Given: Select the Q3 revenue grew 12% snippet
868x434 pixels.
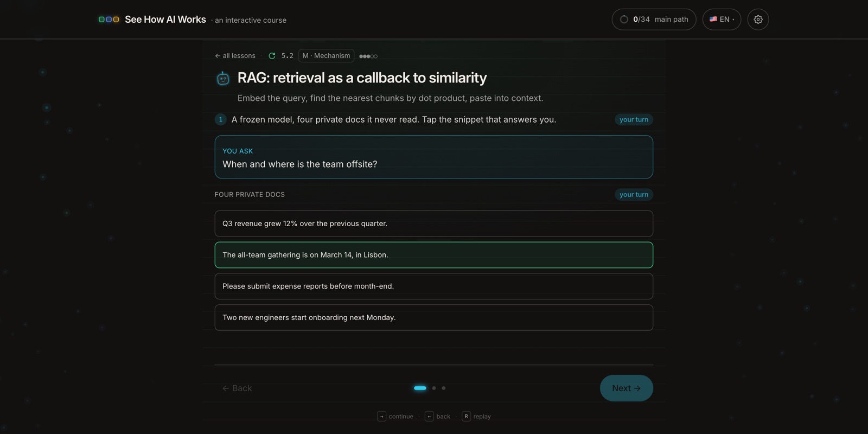Looking at the screenshot, I should 434,224.
